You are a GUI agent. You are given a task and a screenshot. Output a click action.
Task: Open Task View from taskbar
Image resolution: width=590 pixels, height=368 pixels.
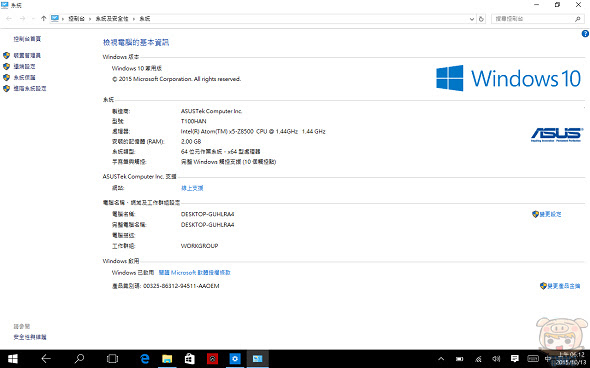[112, 359]
